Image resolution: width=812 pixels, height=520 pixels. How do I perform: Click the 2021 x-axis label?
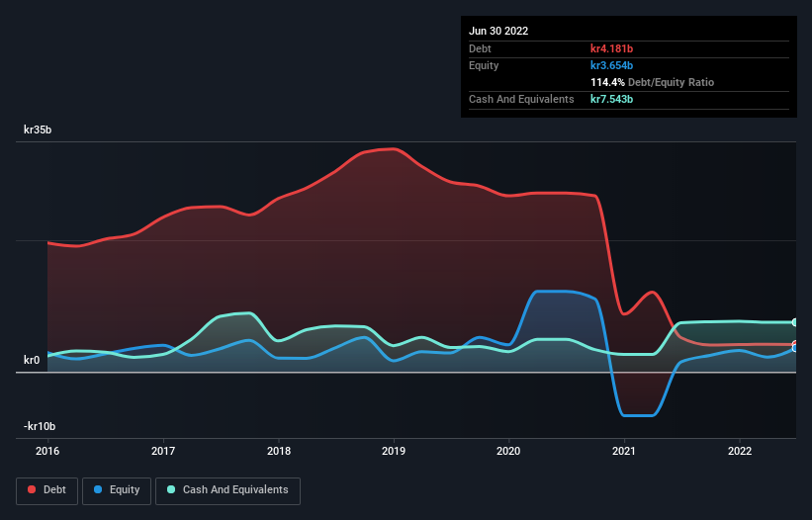(x=624, y=451)
